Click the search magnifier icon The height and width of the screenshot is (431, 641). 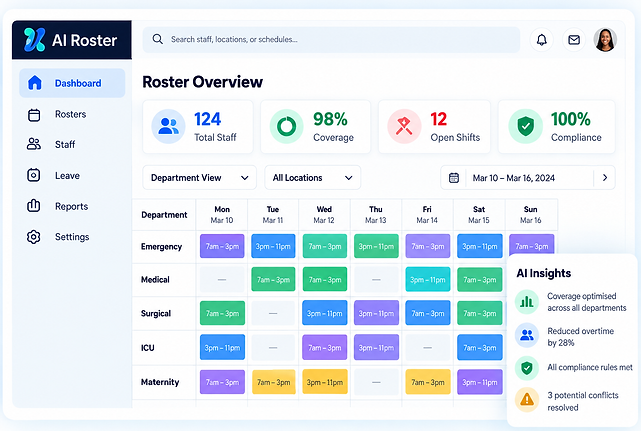(x=157, y=39)
